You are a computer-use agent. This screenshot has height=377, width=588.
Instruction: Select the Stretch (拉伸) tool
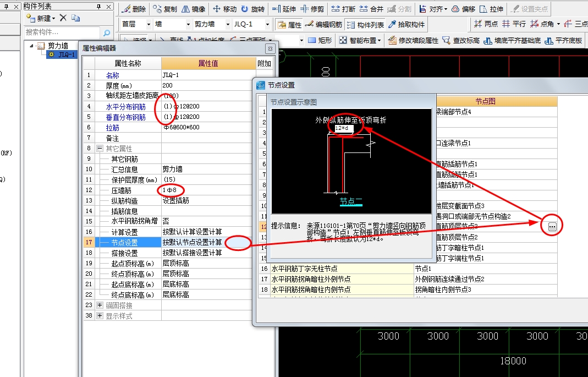[491, 9]
